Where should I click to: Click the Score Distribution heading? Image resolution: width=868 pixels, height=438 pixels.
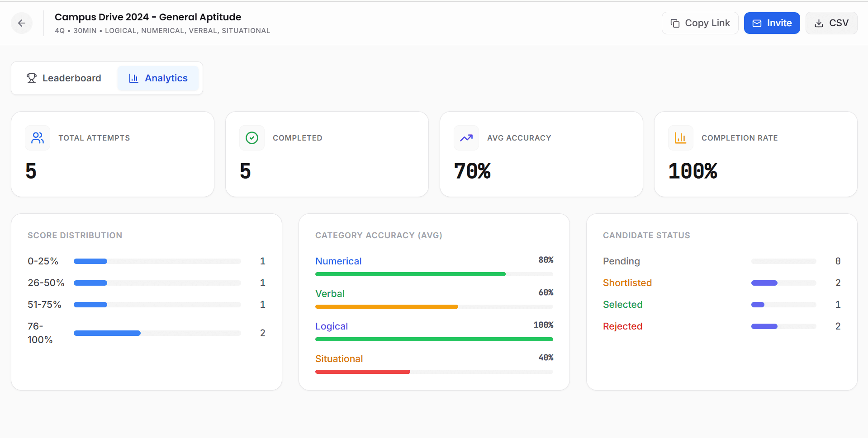[75, 235]
